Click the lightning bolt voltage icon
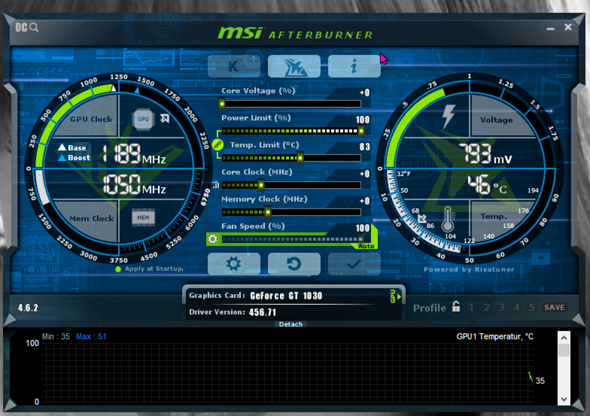This screenshot has height=416, width=590. pos(448,117)
